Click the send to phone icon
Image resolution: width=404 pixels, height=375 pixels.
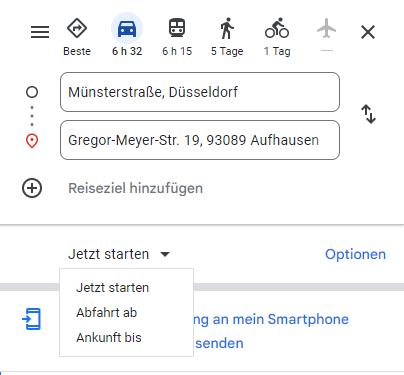point(31,319)
